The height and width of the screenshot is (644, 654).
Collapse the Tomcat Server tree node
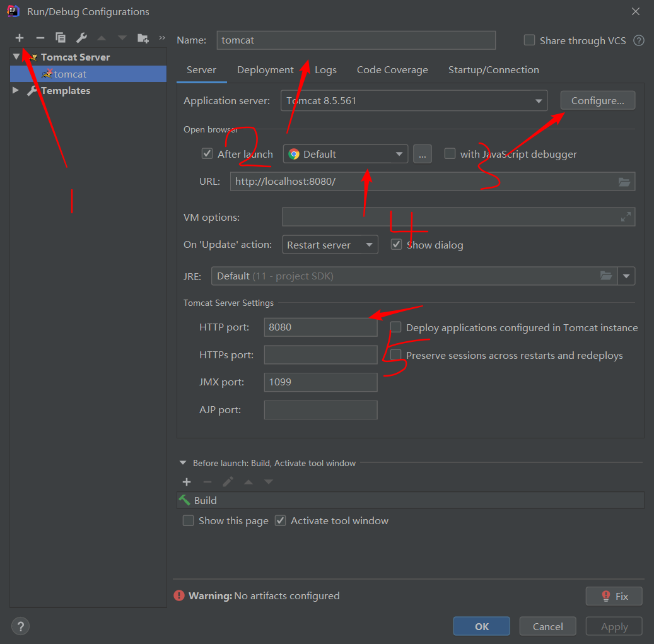coord(16,57)
